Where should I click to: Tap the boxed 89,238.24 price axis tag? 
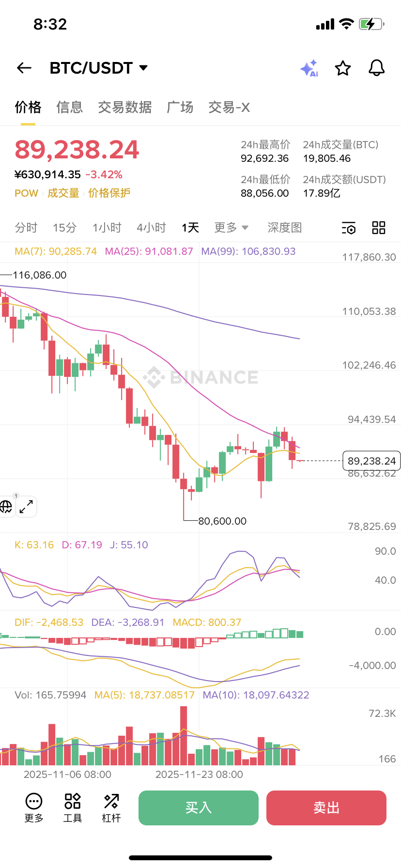point(372,461)
